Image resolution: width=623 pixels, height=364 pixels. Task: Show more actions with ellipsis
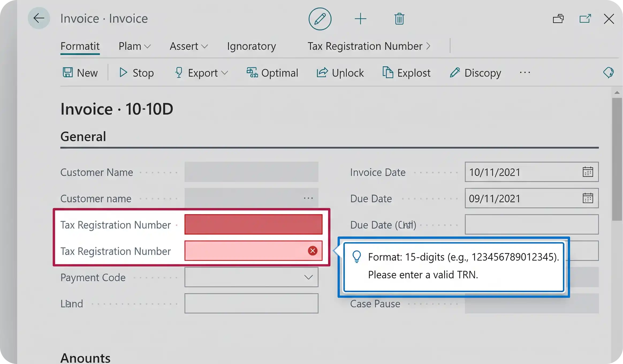click(525, 73)
